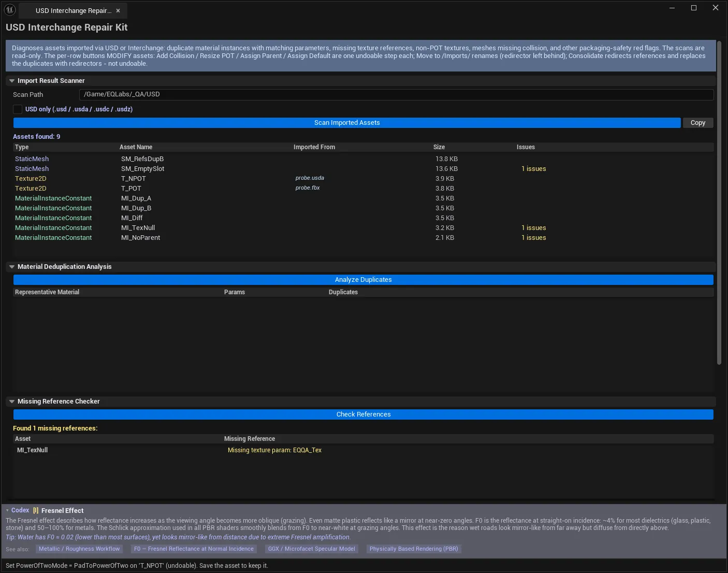
Task: Click "1 issues" on the MI_NoParent row
Action: point(534,238)
